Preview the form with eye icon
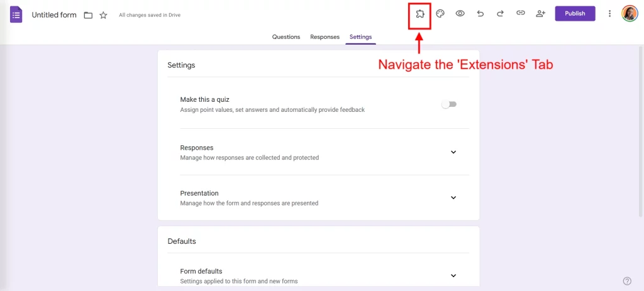The height and width of the screenshot is (291, 644). pyautogui.click(x=460, y=14)
